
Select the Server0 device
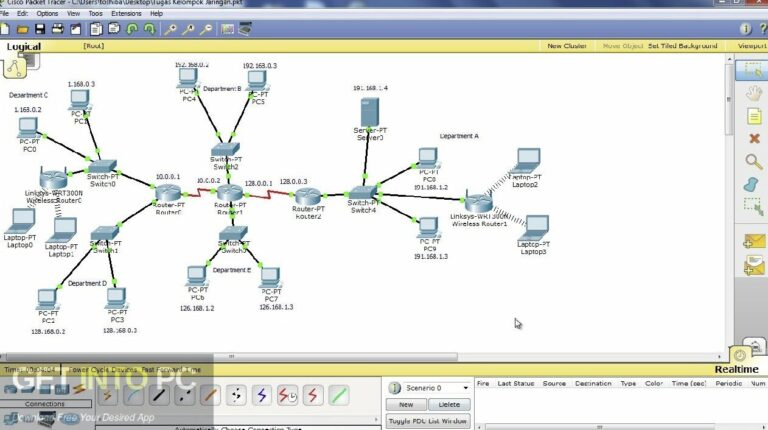click(370, 112)
